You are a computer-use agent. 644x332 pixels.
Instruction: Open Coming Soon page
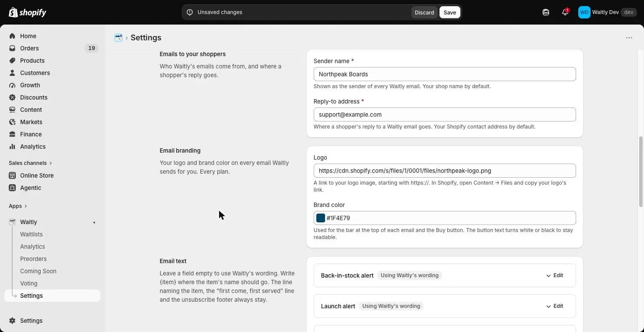pyautogui.click(x=38, y=271)
